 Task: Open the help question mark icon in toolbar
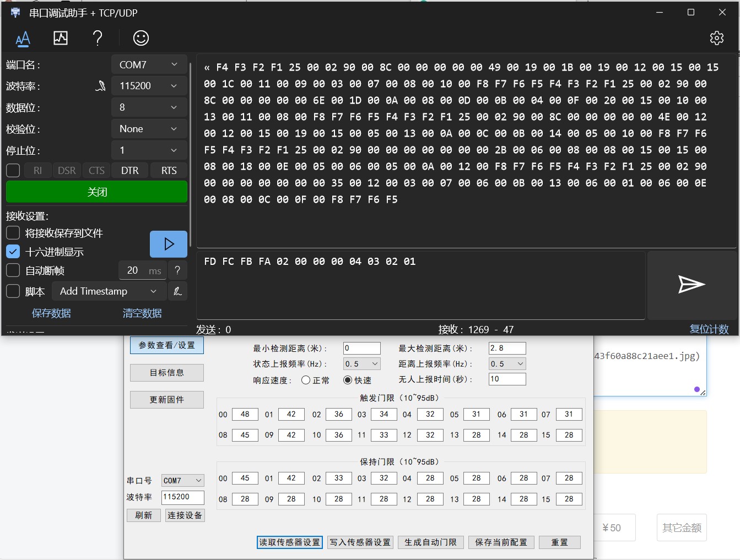click(x=98, y=38)
